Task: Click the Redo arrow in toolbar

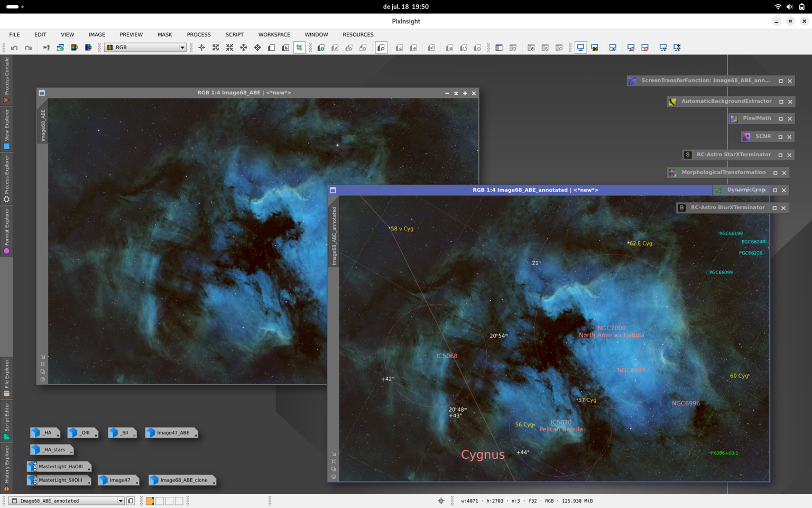Action: pyautogui.click(x=28, y=48)
